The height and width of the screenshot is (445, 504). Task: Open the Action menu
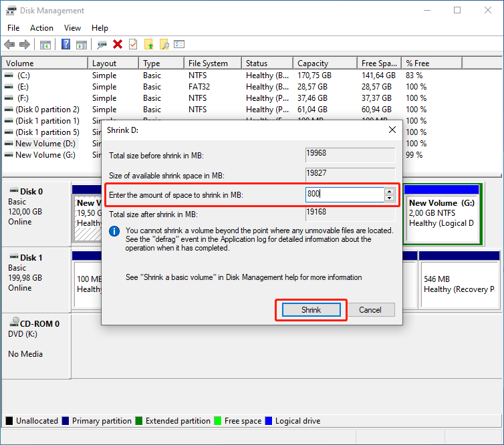pos(41,28)
